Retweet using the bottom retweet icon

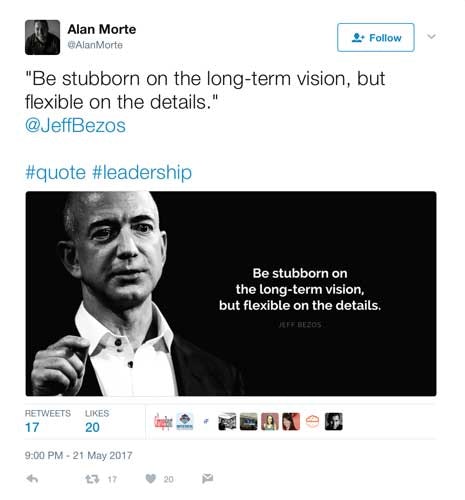pos(92,479)
